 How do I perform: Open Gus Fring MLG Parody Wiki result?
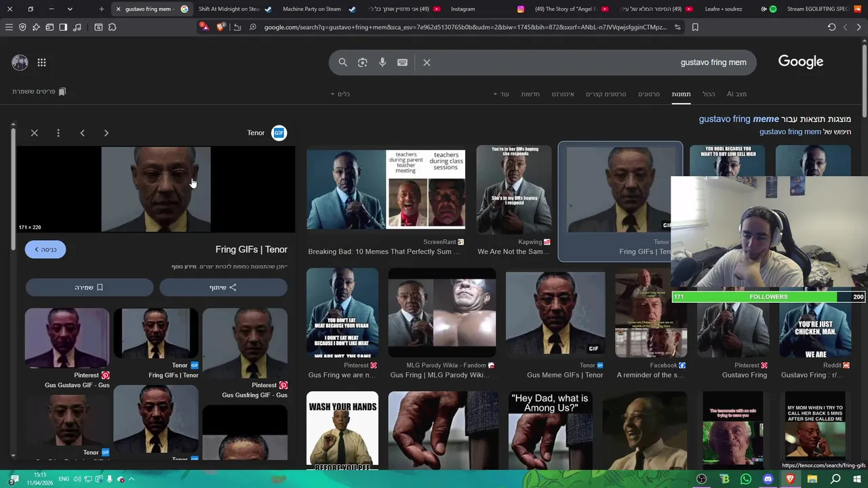coord(442,312)
